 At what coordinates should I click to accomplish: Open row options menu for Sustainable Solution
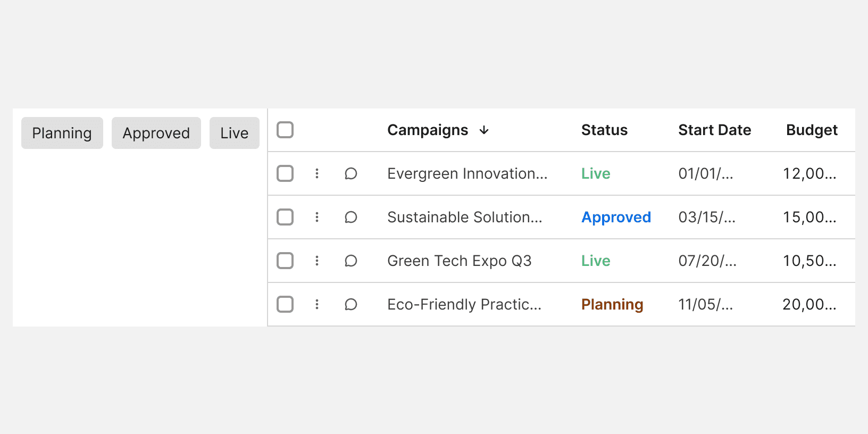click(x=317, y=217)
